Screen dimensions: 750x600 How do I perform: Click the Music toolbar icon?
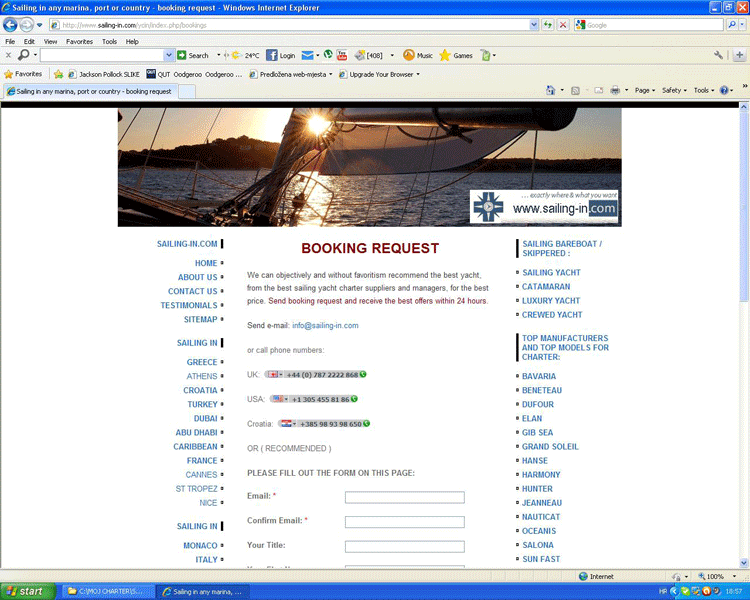[408, 56]
